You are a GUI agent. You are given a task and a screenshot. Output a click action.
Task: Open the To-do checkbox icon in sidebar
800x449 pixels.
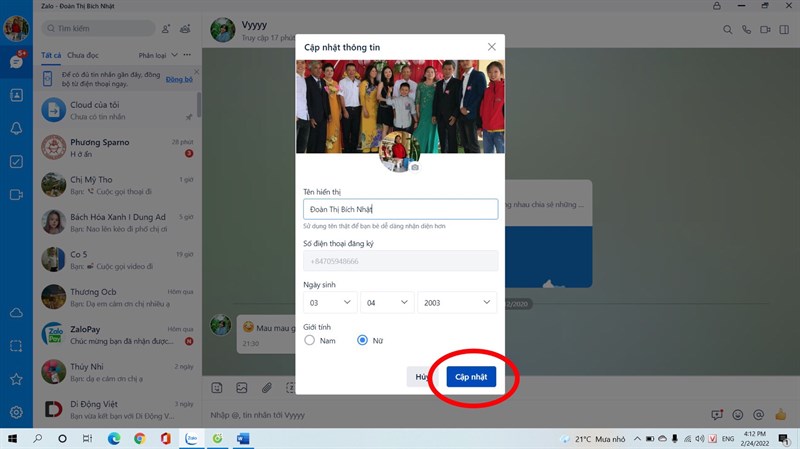tap(16, 162)
